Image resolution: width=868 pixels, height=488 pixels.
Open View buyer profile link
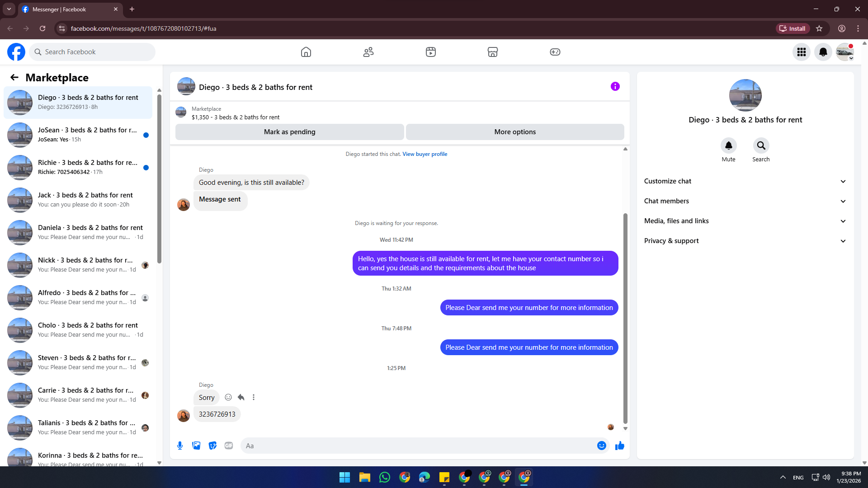425,154
